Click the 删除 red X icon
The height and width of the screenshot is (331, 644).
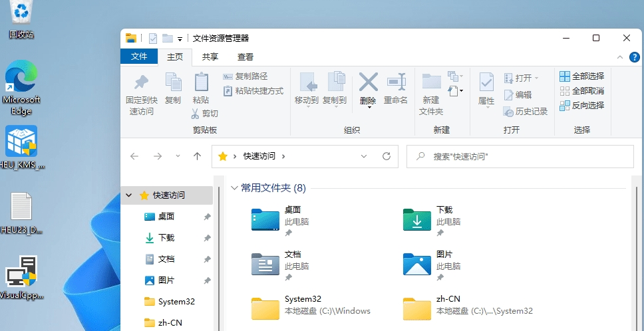pyautogui.click(x=368, y=82)
